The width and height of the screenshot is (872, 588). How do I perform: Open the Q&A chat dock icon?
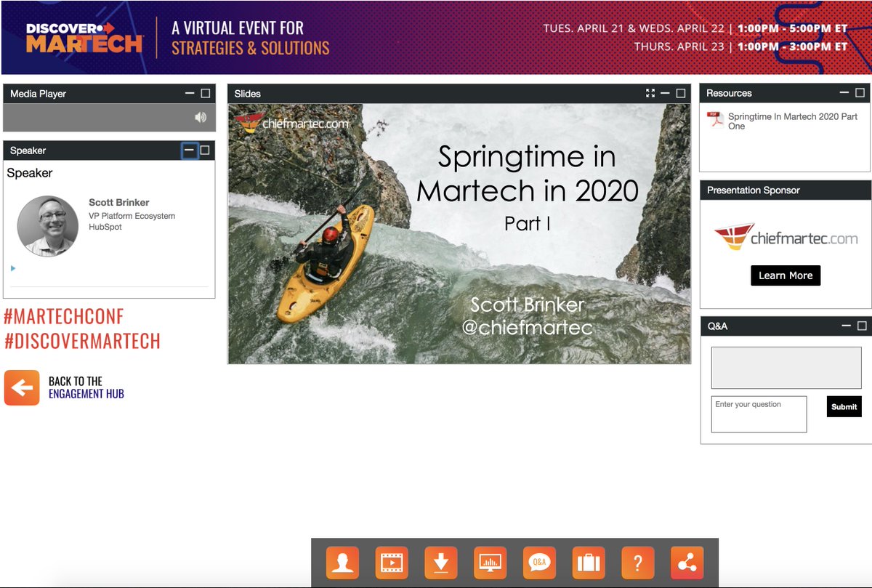click(x=539, y=563)
